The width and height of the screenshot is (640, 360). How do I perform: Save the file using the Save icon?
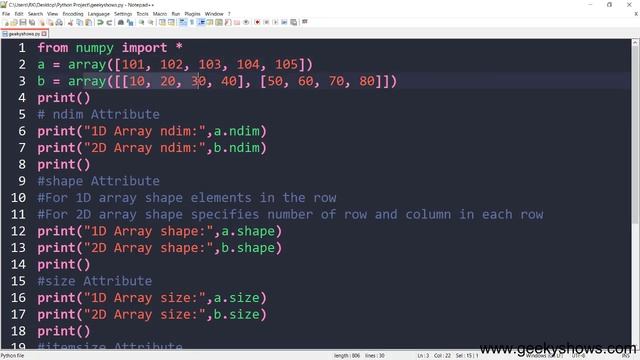23,22
